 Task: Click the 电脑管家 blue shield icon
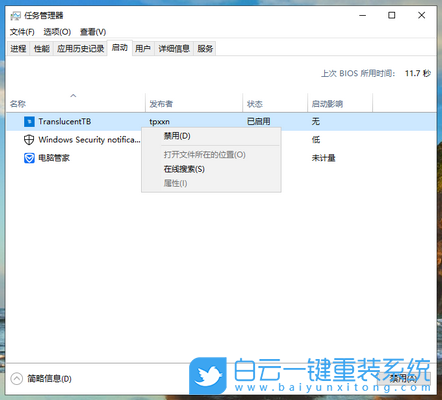[x=29, y=158]
